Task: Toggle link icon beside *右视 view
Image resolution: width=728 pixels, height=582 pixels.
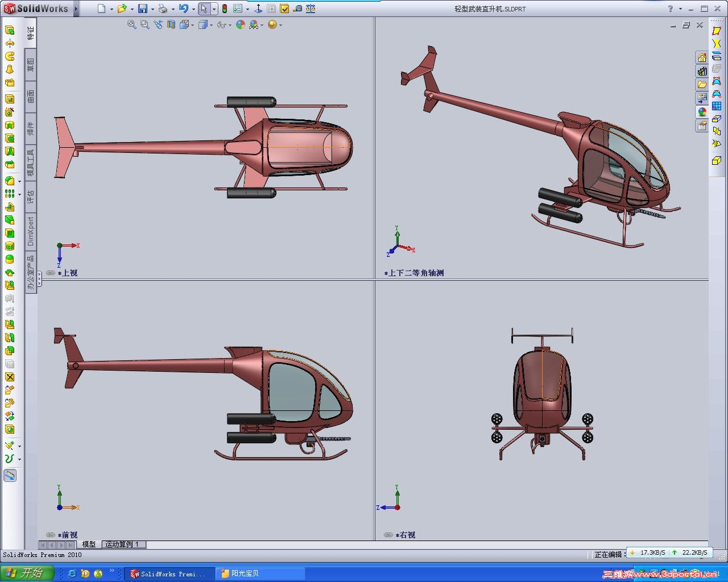Action: [x=388, y=535]
